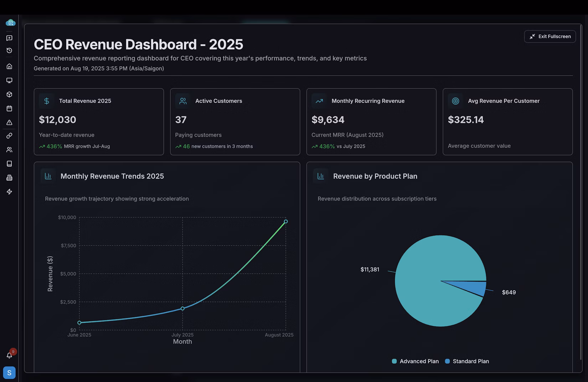Open the users icon in sidebar
The image size is (588, 382).
tap(9, 150)
